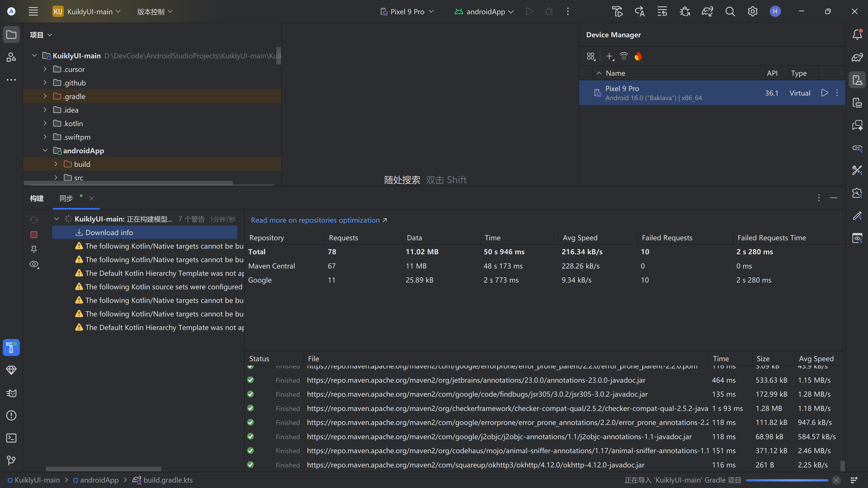Click the Git version control icon in left sidebar
The image size is (868, 488).
click(x=11, y=460)
